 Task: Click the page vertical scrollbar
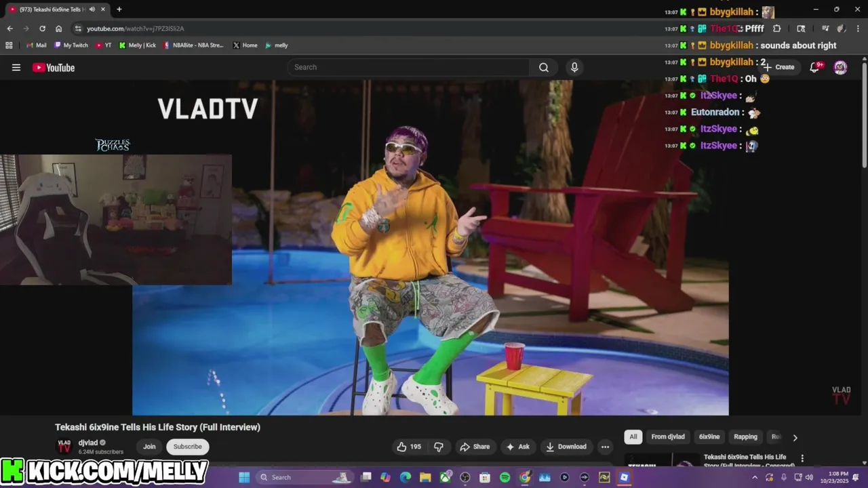click(x=864, y=114)
